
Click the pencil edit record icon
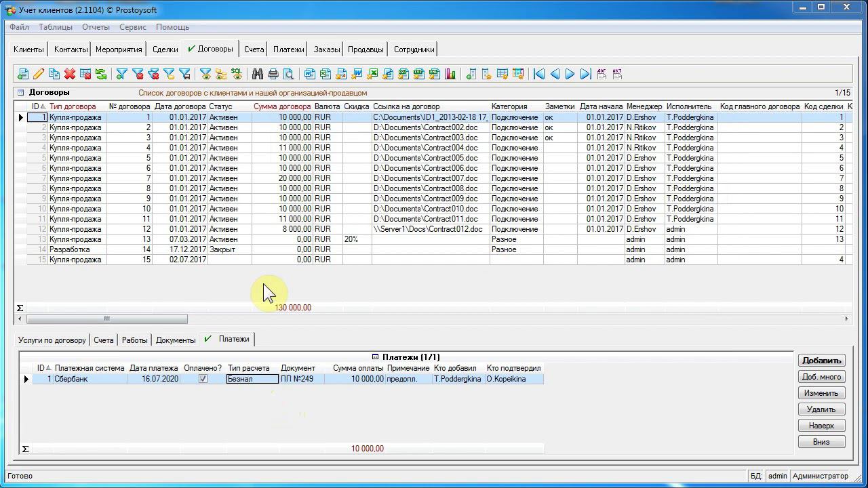coord(39,74)
